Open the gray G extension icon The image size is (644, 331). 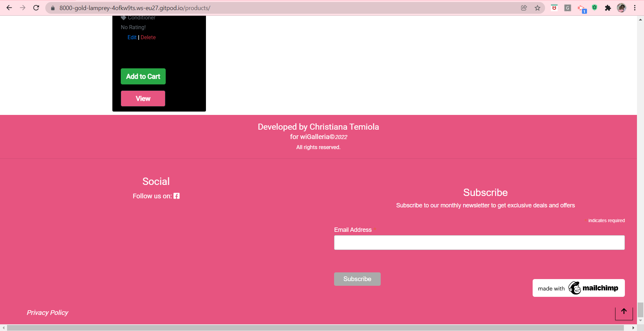pyautogui.click(x=568, y=8)
